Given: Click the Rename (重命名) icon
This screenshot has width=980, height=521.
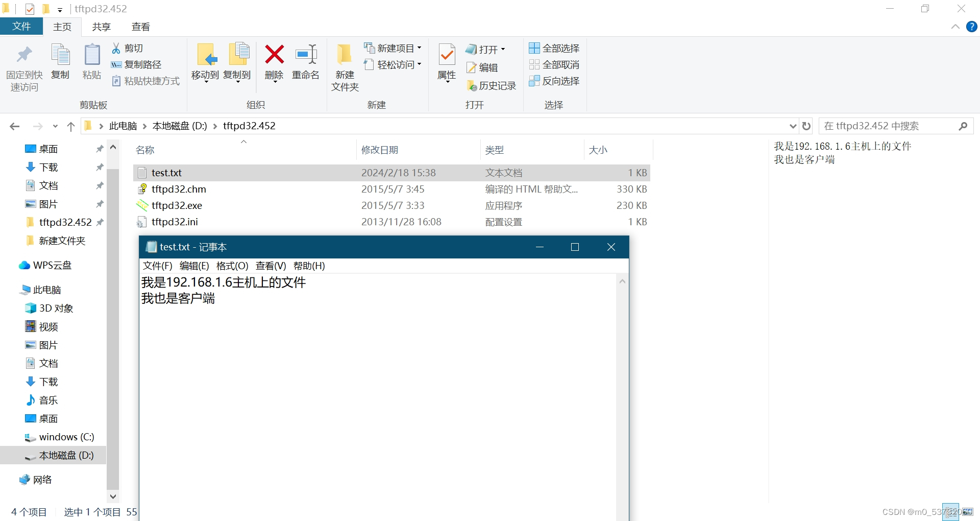Looking at the screenshot, I should [x=306, y=54].
